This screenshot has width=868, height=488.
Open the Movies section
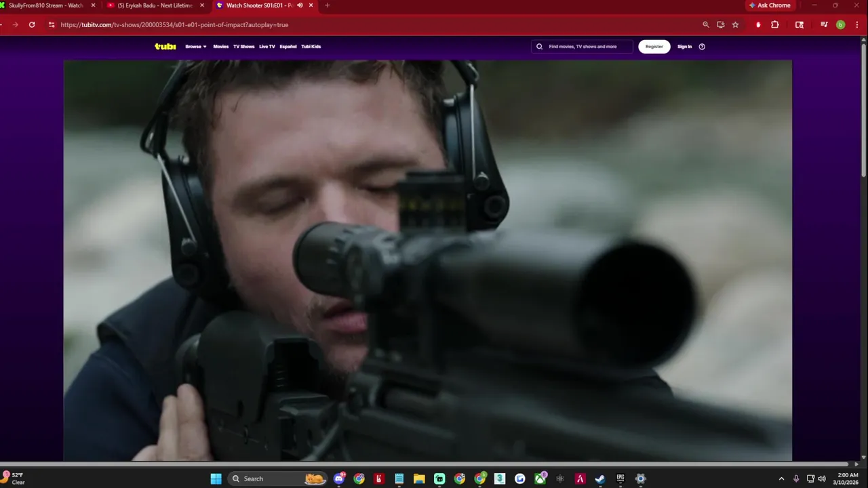pos(221,47)
